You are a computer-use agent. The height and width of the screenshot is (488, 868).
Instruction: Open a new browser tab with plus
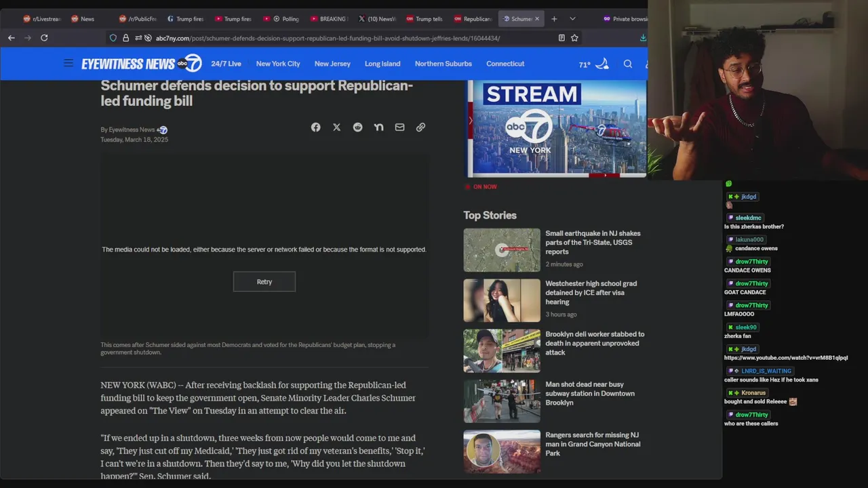pos(554,19)
